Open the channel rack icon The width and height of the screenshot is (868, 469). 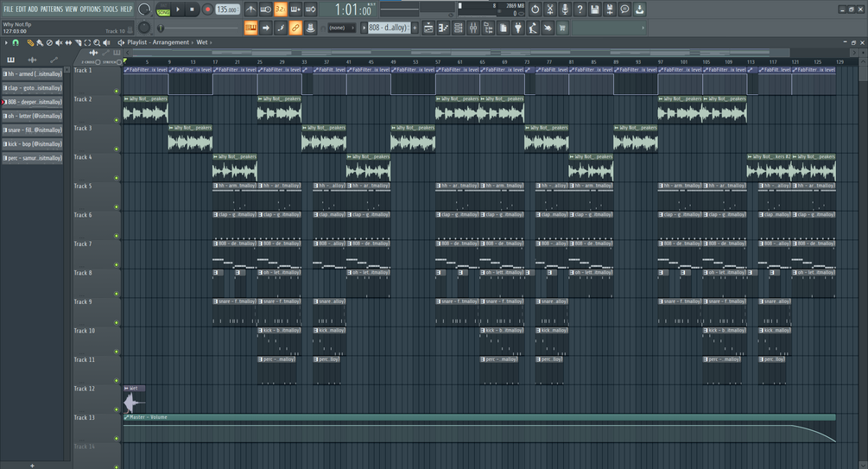coord(459,28)
